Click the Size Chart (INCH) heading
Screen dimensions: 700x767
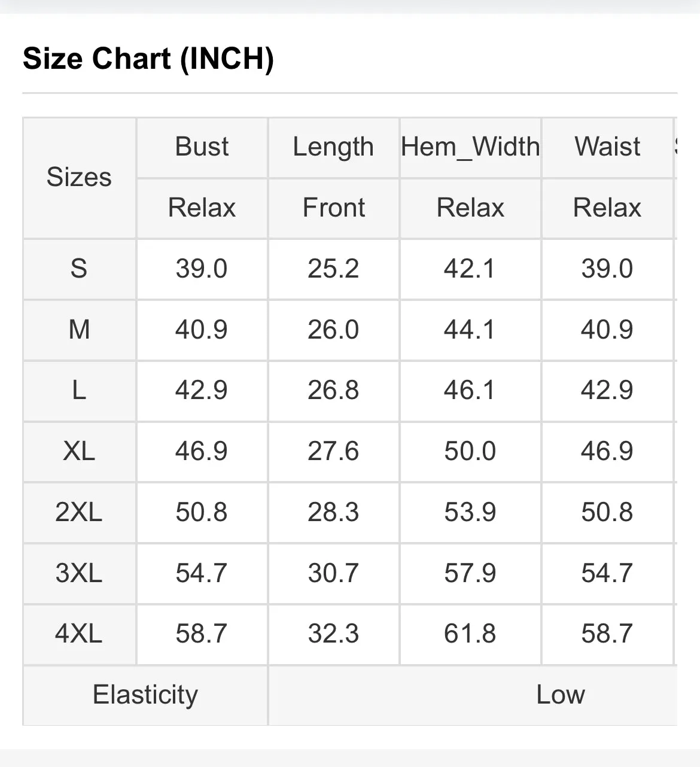148,59
